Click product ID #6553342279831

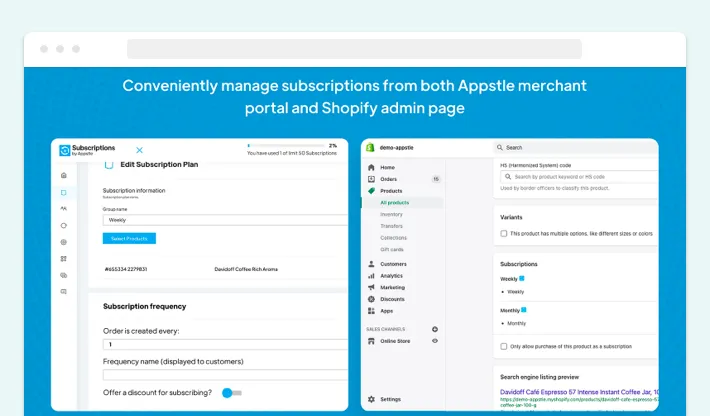[x=126, y=269]
